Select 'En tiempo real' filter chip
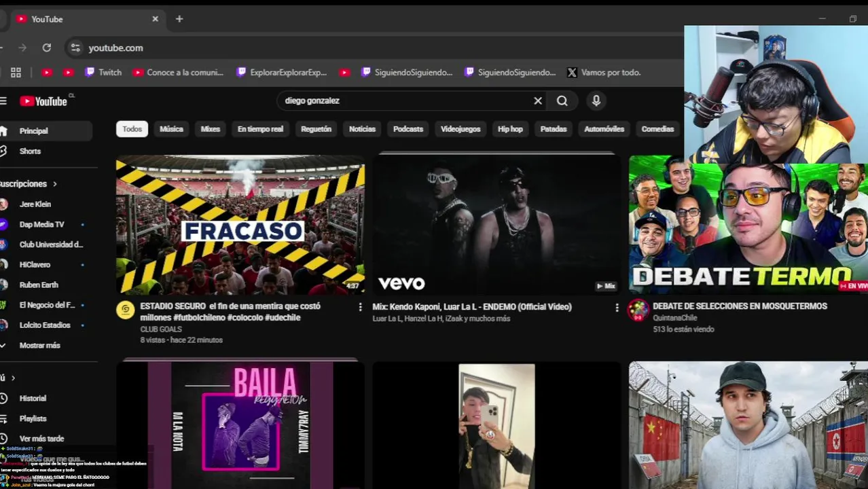 coord(260,129)
